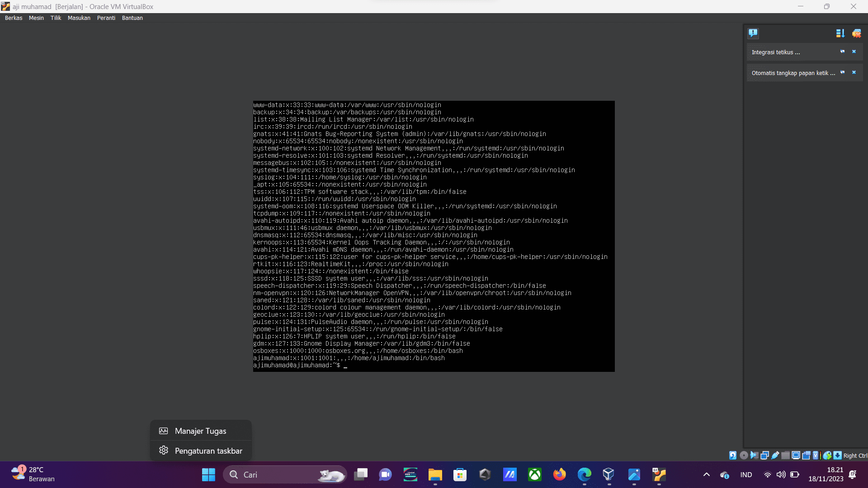The height and width of the screenshot is (488, 868).
Task: Open the Peranti menu
Action: click(x=106, y=18)
